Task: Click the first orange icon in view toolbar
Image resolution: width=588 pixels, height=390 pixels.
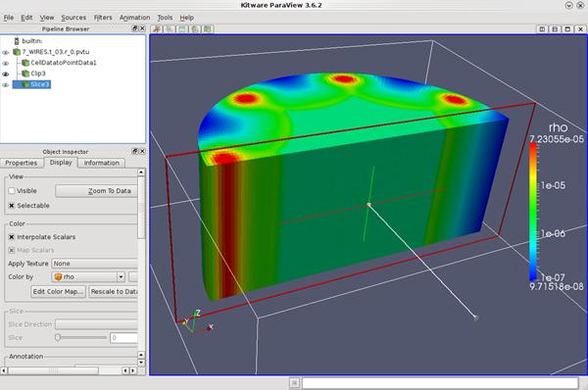Action: point(157,28)
